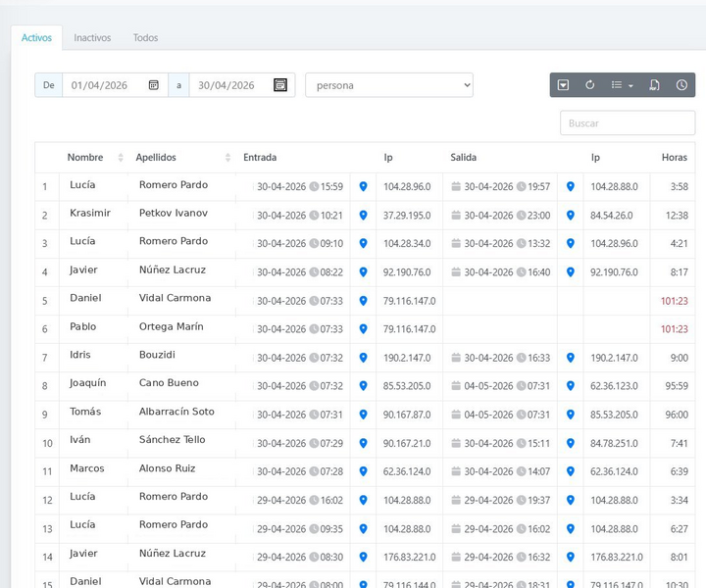The height and width of the screenshot is (588, 706).
Task: Open entry location pin for Krasimir 10:21
Action: click(364, 215)
